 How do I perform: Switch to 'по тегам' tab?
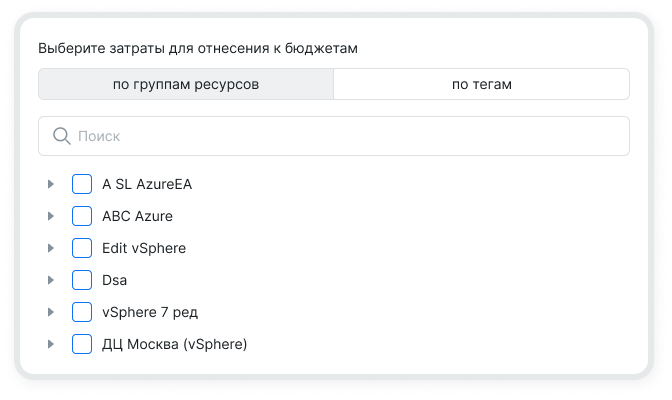[481, 84]
